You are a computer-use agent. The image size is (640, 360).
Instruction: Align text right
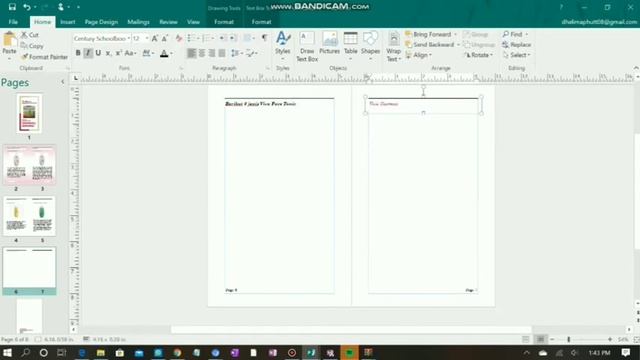tap(212, 53)
